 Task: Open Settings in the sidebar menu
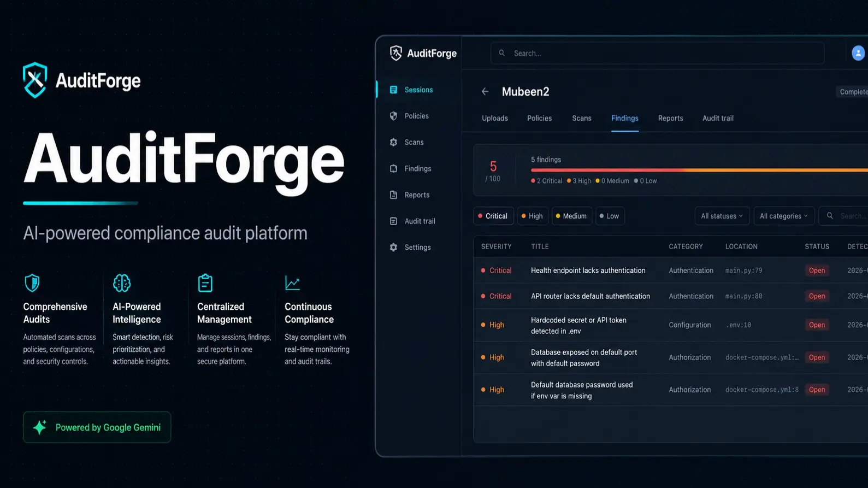click(418, 247)
